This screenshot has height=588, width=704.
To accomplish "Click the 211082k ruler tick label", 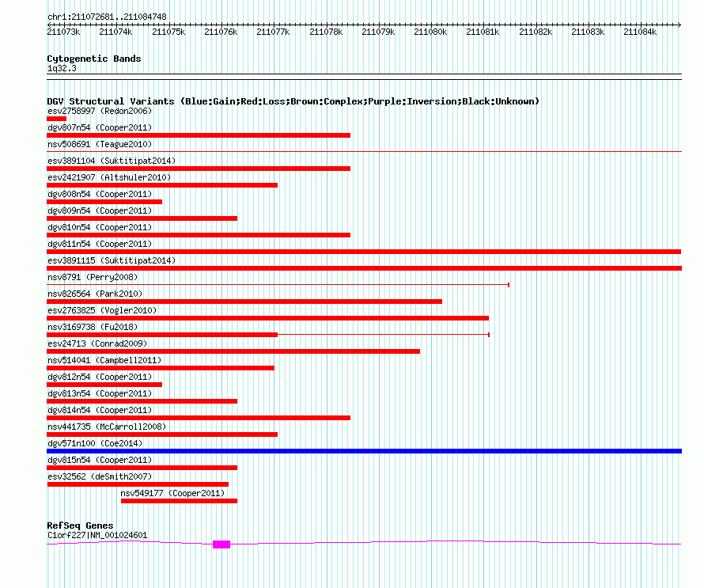I will (x=536, y=32).
